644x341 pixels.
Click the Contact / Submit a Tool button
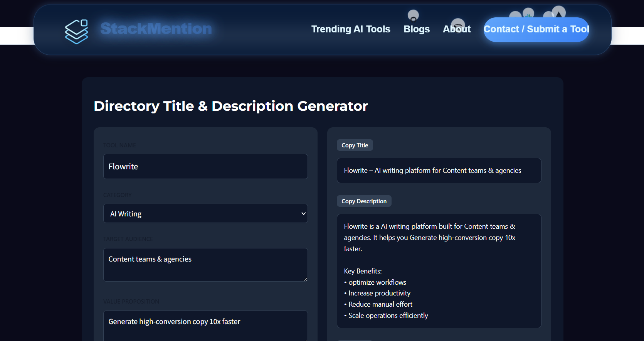click(x=536, y=29)
